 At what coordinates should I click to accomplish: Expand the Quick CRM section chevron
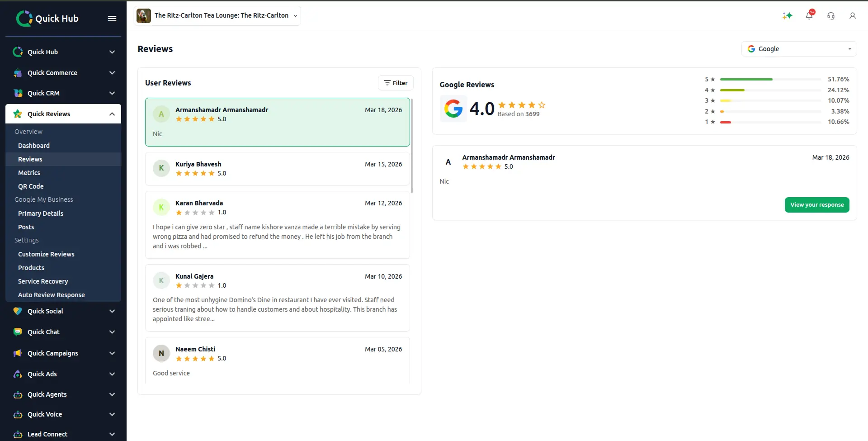112,93
